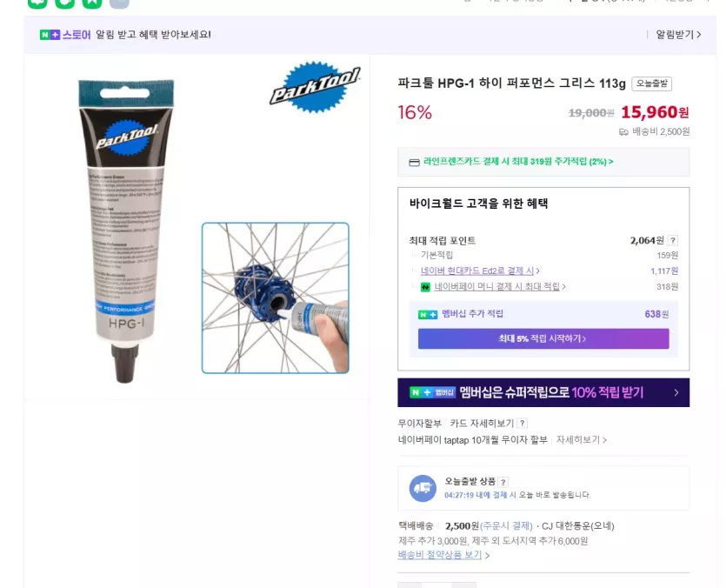Screen dimensions: 726x588
Task: Open the wheel hub usage photo
Action: point(276,298)
